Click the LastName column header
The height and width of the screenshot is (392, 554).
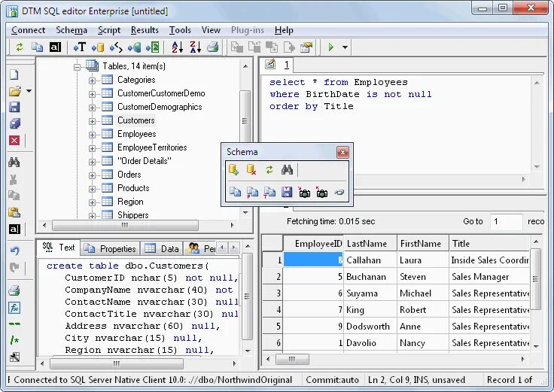coord(370,243)
